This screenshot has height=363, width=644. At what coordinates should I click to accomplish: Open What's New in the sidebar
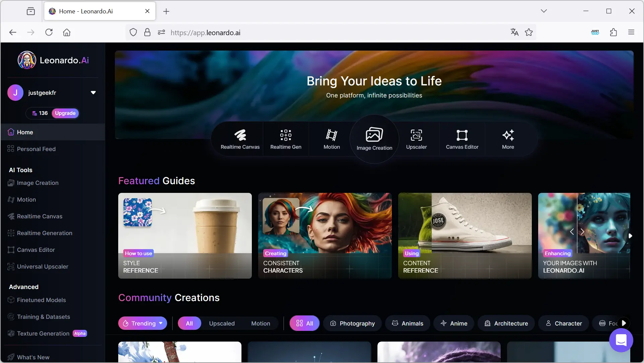coord(53,357)
